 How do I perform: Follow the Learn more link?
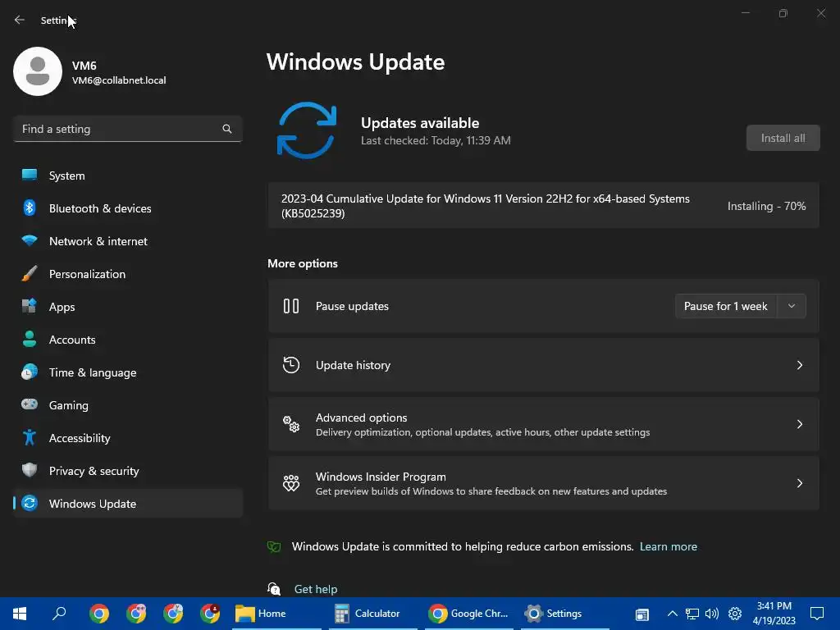pyautogui.click(x=668, y=546)
